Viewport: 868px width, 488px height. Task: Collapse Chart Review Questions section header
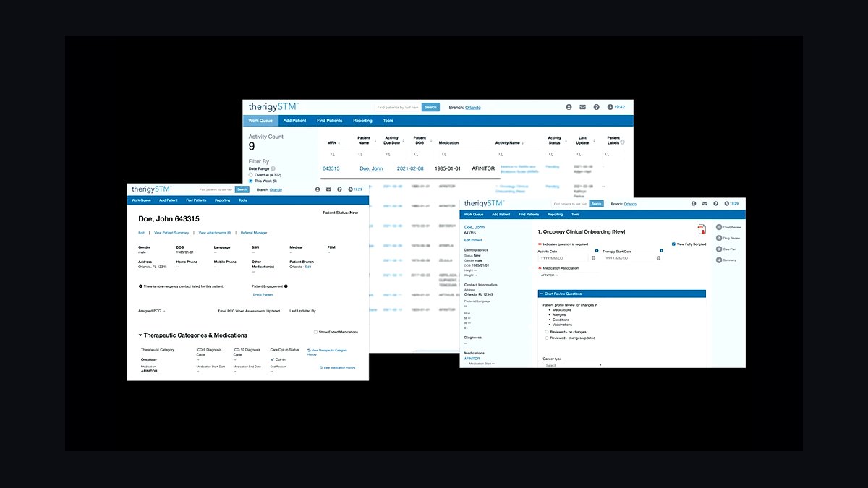click(622, 294)
